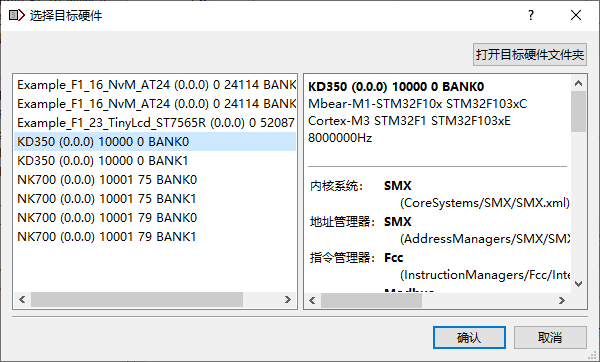Cancel the dialog with 取消 button

coord(550,338)
